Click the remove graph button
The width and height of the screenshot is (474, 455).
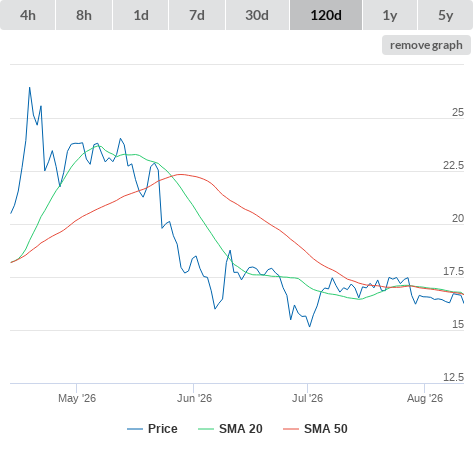(x=426, y=45)
